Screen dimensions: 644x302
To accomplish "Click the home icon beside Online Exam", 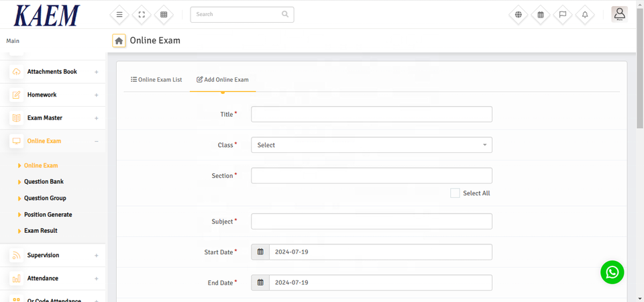I will 119,41.
